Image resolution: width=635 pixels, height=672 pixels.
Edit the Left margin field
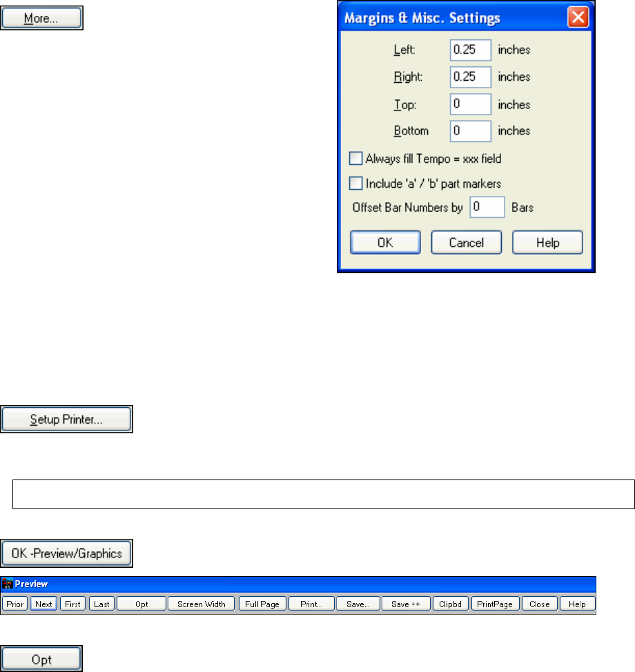pyautogui.click(x=470, y=50)
